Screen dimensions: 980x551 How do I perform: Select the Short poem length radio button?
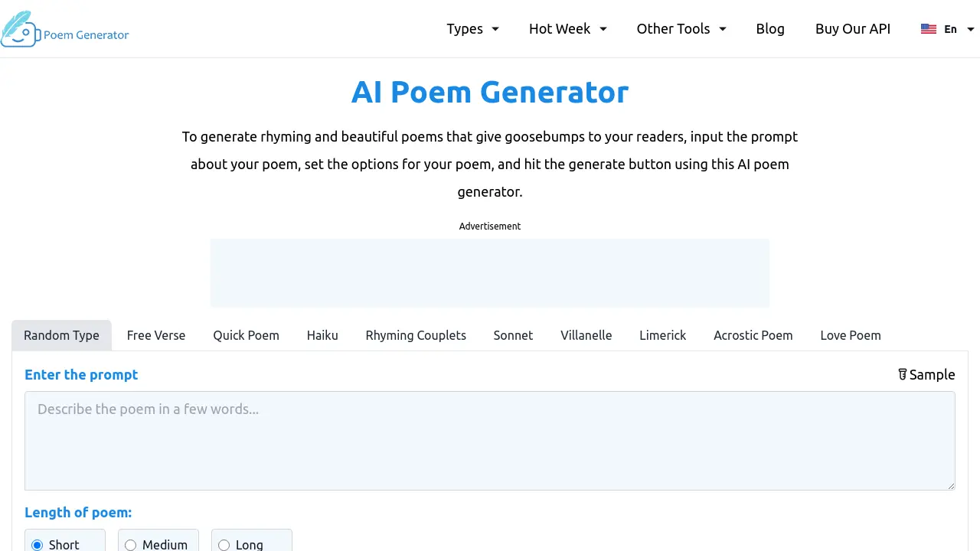[x=38, y=544]
